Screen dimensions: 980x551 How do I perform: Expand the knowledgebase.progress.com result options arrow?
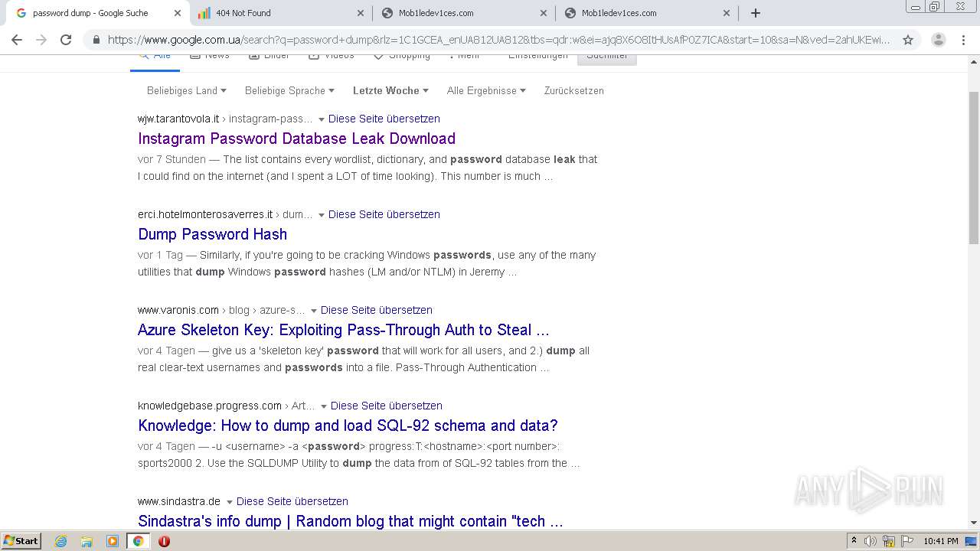coord(324,406)
